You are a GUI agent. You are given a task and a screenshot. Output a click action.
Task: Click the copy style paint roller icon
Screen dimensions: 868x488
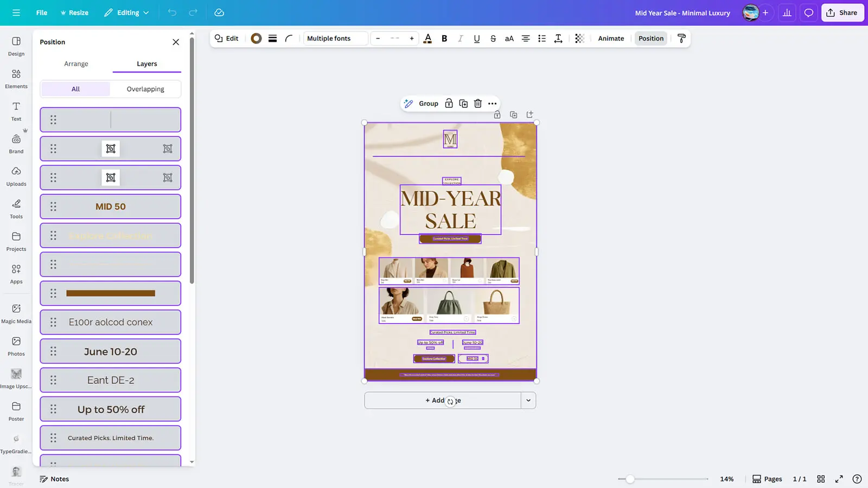(x=681, y=38)
